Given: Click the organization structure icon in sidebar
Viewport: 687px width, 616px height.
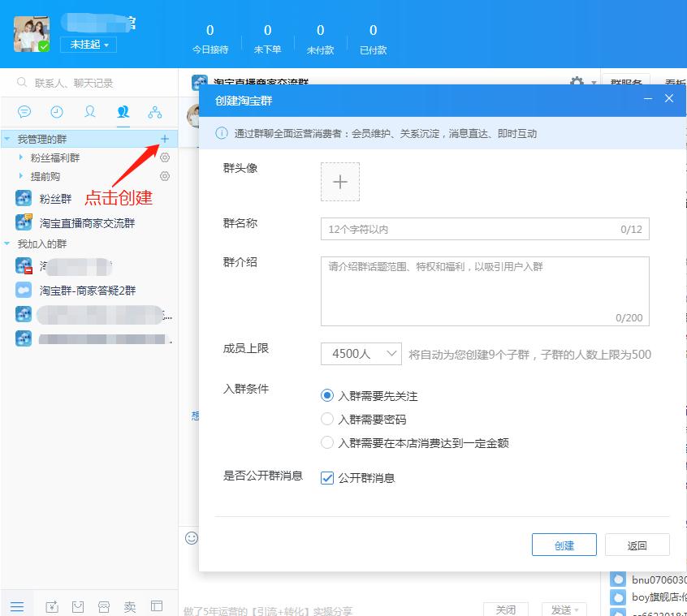Looking at the screenshot, I should click(154, 112).
